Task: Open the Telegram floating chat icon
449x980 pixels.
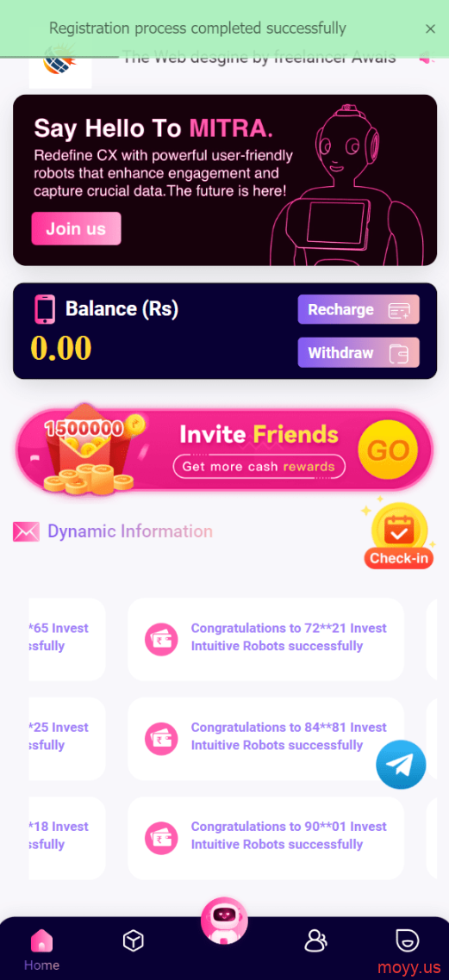Action: point(401,764)
